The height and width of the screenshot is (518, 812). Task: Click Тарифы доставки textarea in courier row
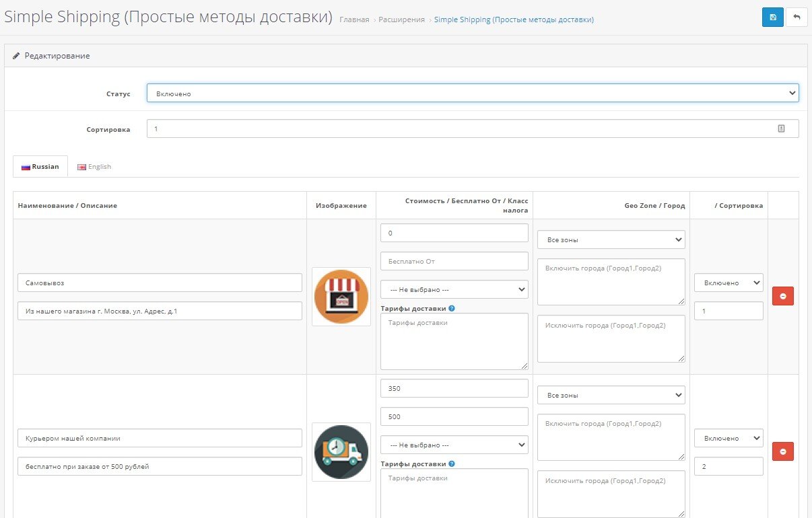[454, 493]
